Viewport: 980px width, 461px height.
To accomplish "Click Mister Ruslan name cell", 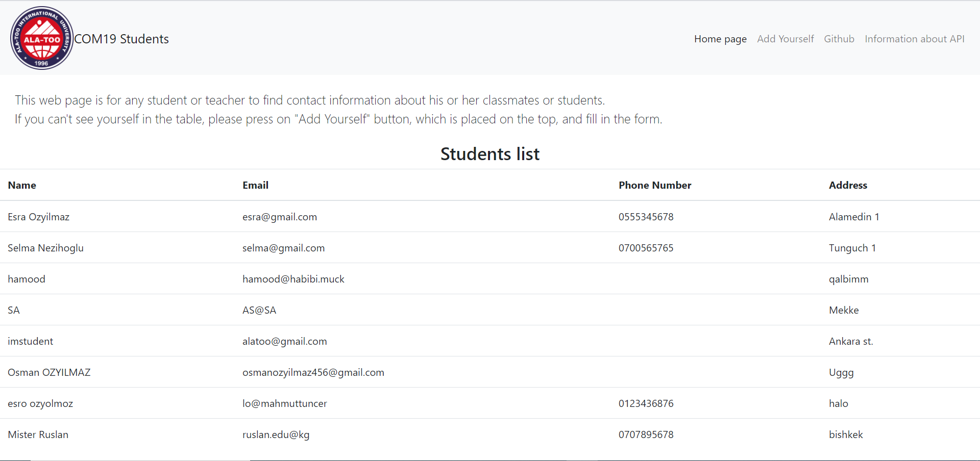I will pyautogui.click(x=38, y=435).
